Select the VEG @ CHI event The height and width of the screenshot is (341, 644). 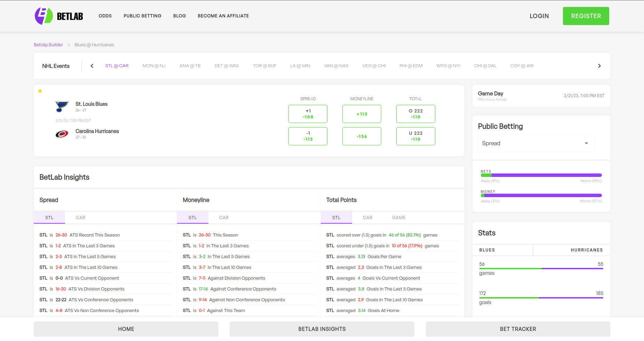click(x=374, y=66)
